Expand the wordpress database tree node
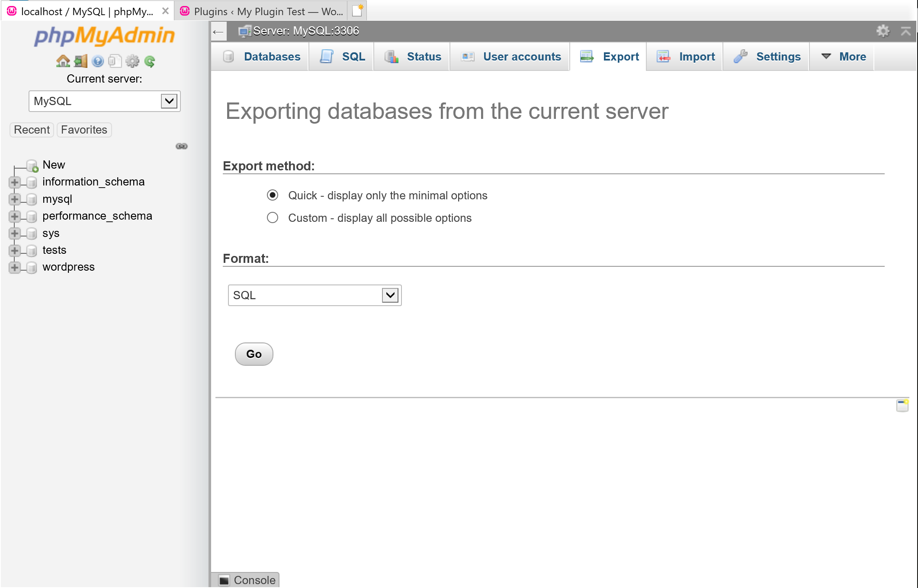This screenshot has width=918, height=588. click(14, 268)
